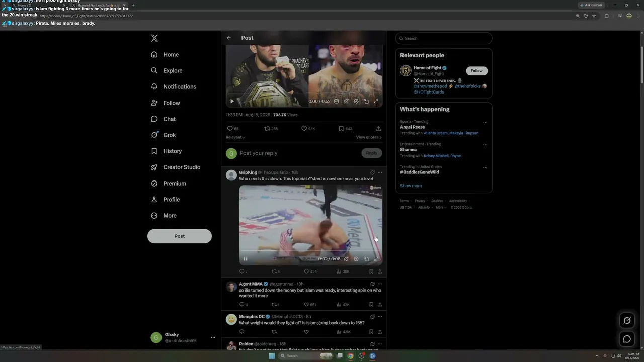Image resolution: width=644 pixels, height=362 pixels.
Task: Go back using the Post header arrow
Action: tap(229, 38)
